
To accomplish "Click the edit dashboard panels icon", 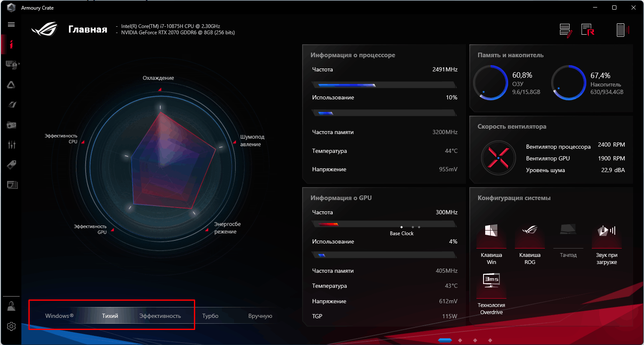I will pyautogui.click(x=566, y=30).
